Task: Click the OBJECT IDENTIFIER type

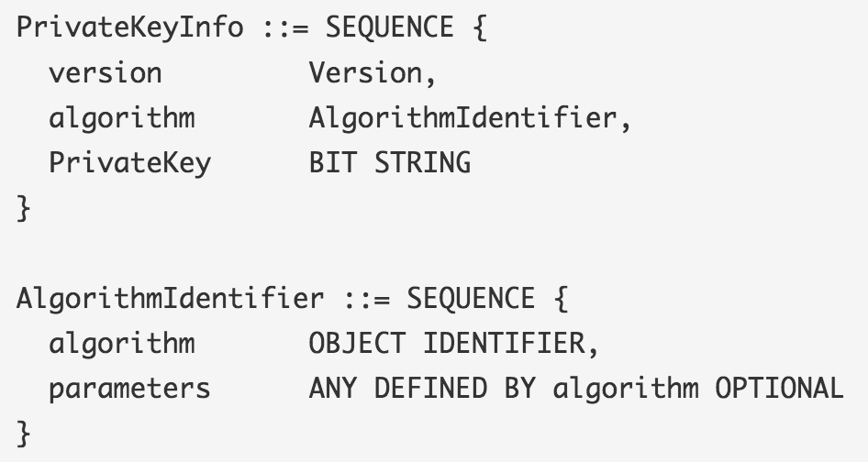Action: pos(447,344)
